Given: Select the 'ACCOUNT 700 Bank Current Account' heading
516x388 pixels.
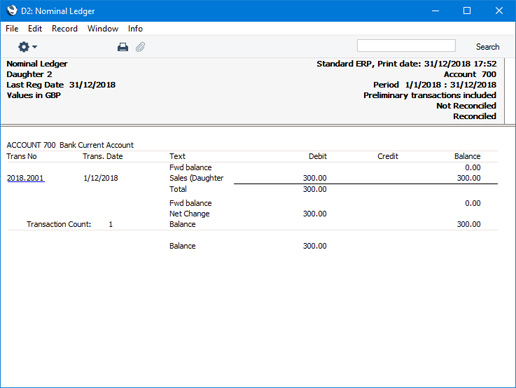Looking at the screenshot, I should [x=70, y=145].
